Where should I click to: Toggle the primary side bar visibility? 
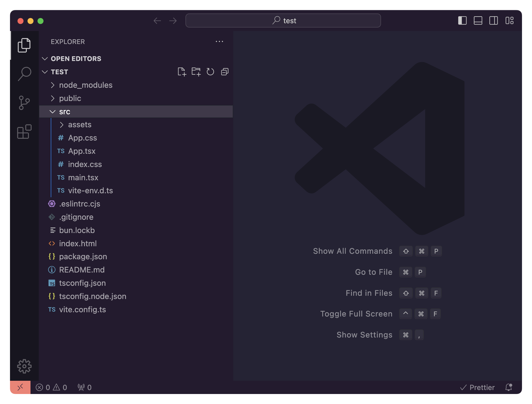(462, 20)
